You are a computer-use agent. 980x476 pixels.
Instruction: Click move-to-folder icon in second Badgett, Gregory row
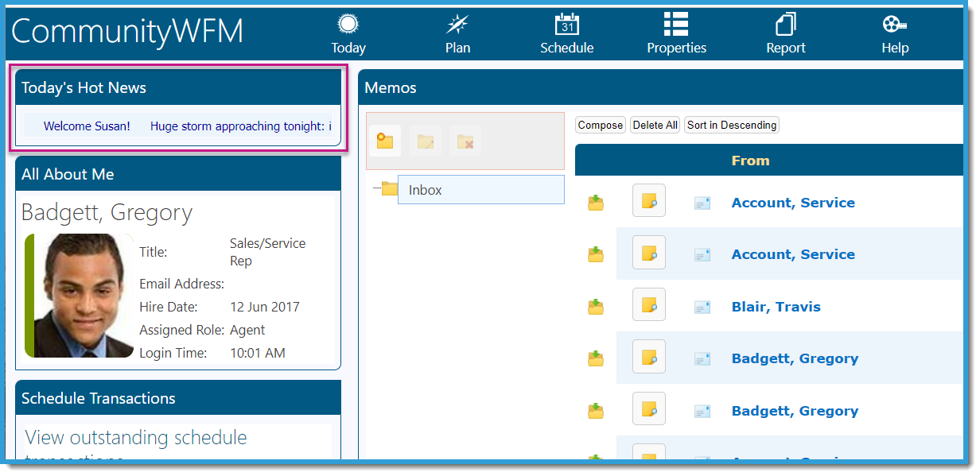(x=596, y=412)
